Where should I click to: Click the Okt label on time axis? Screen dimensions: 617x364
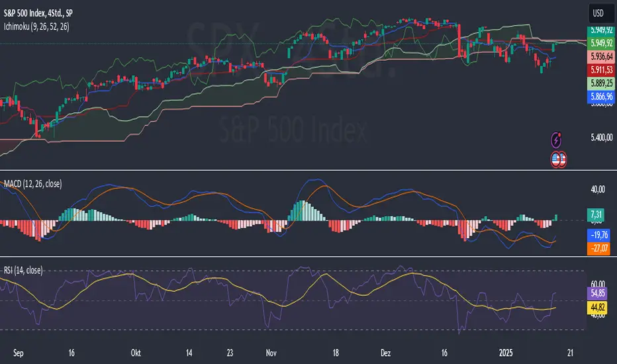pyautogui.click(x=136, y=353)
